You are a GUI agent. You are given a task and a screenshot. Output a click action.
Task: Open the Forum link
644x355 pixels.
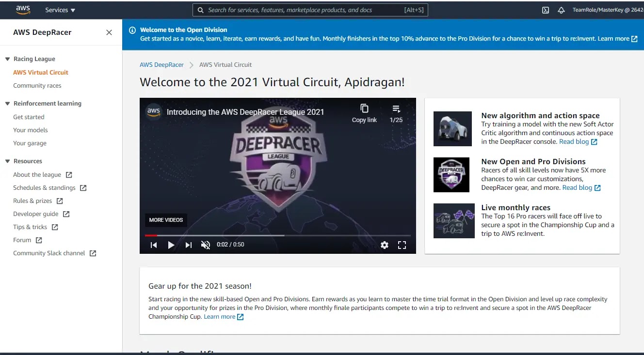click(x=22, y=240)
